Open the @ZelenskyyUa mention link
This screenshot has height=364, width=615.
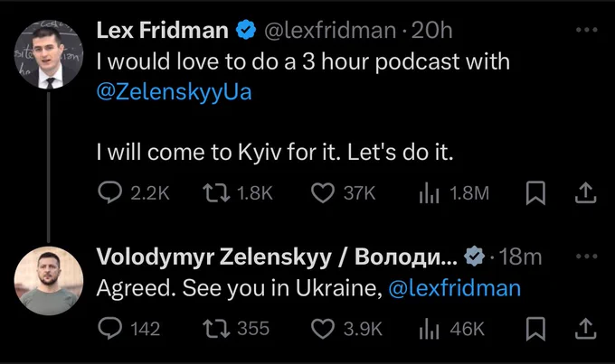coord(175,92)
